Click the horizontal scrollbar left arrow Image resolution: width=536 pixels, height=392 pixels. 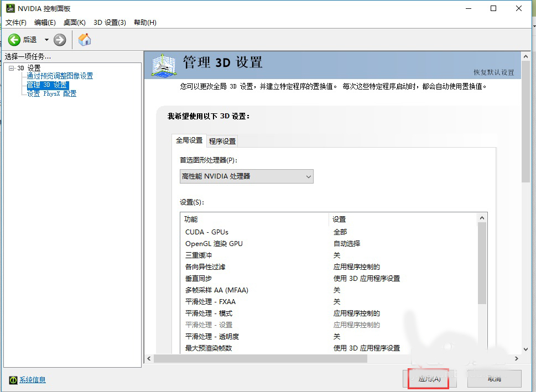pos(149,358)
